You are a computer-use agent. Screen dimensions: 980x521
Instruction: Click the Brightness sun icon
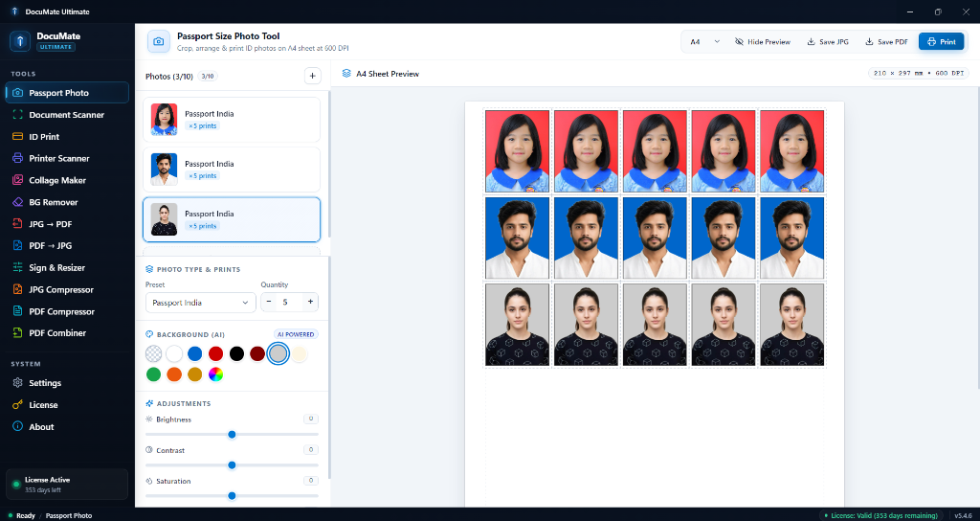tap(149, 419)
